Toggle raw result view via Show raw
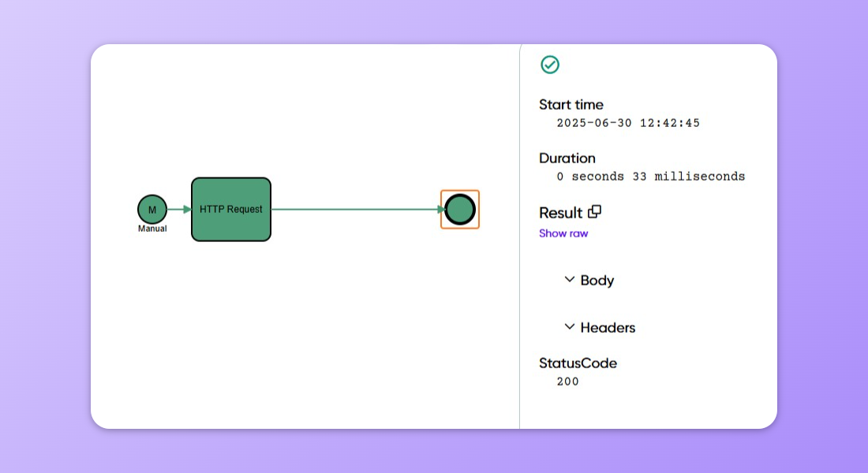868x473 pixels. [563, 233]
